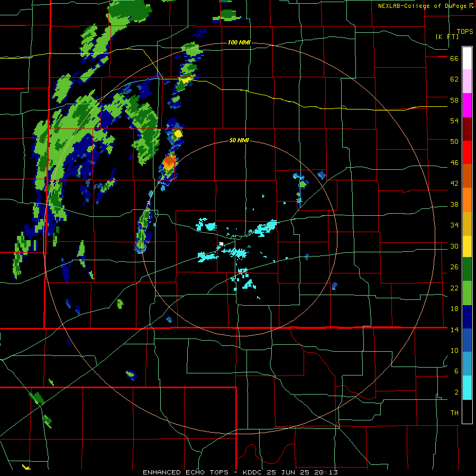Click the [K FT] units label
Viewport: 476px width, 476px height.
447,36
